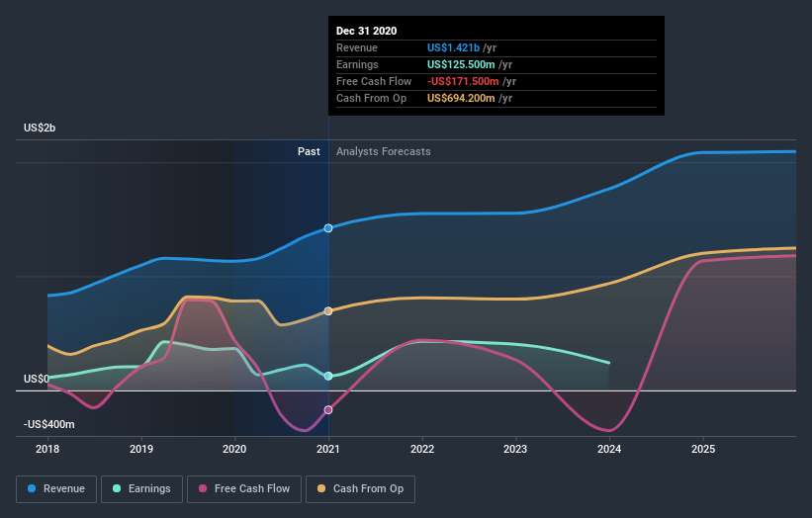Click the US$1.421b revenue value

[x=453, y=47]
